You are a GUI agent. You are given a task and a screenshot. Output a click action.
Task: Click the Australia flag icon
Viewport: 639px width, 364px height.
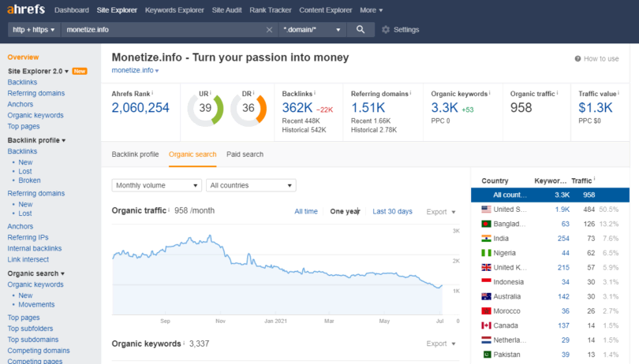tap(486, 296)
